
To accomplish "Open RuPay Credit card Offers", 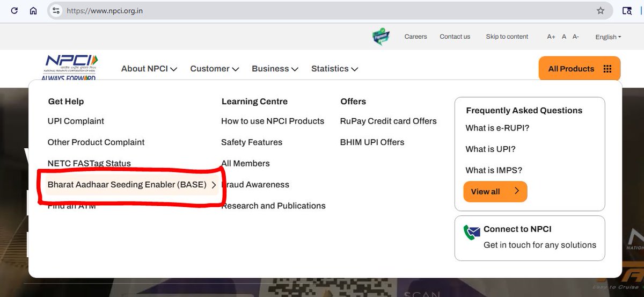I will [x=389, y=121].
